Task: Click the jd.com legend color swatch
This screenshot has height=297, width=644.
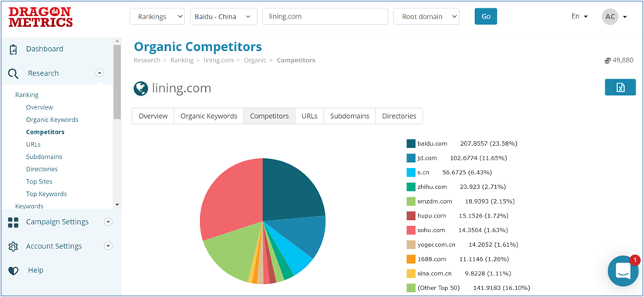Action: [411, 157]
